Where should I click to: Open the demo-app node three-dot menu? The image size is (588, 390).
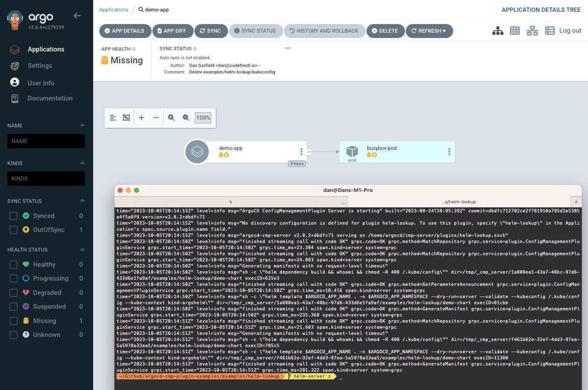tap(301, 152)
